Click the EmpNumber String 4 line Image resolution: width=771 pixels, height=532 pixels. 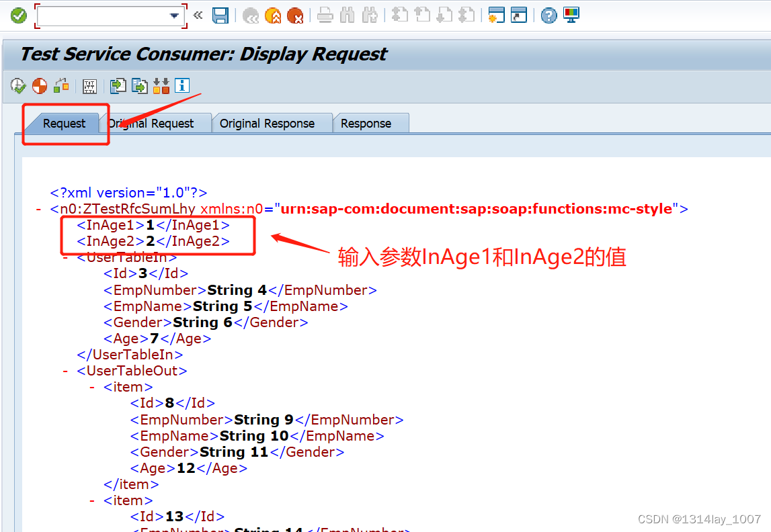coord(240,290)
